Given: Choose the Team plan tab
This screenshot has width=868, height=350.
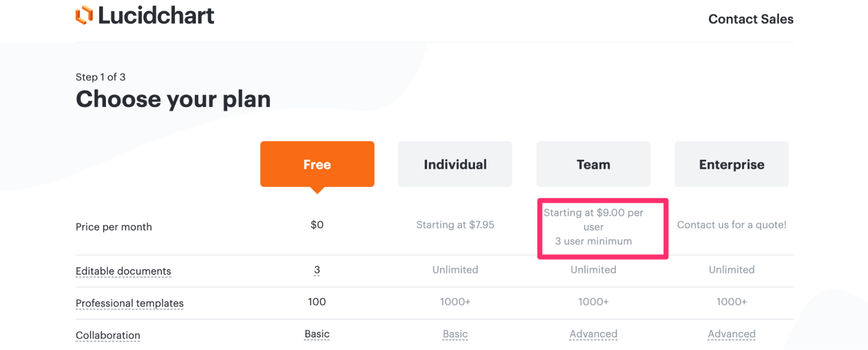Looking at the screenshot, I should pyautogui.click(x=593, y=164).
